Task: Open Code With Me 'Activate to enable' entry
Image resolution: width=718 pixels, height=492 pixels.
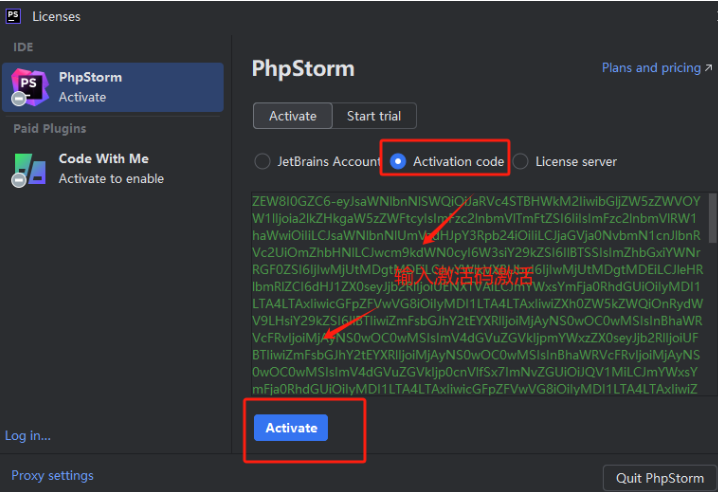Action: tap(113, 169)
